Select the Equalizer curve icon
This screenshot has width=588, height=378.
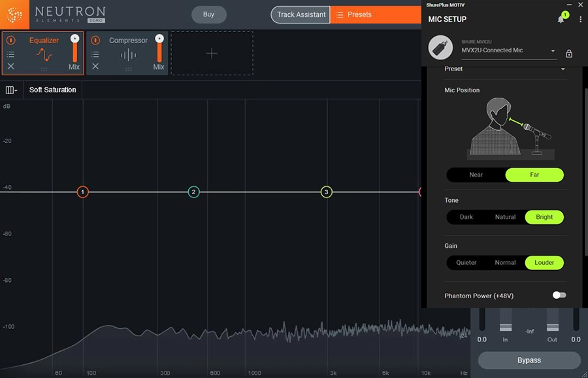pyautogui.click(x=44, y=55)
